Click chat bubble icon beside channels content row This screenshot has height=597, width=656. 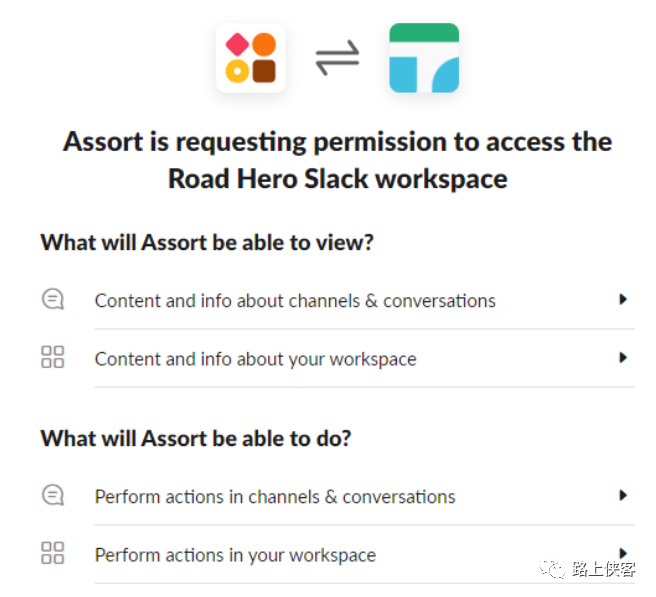(53, 299)
